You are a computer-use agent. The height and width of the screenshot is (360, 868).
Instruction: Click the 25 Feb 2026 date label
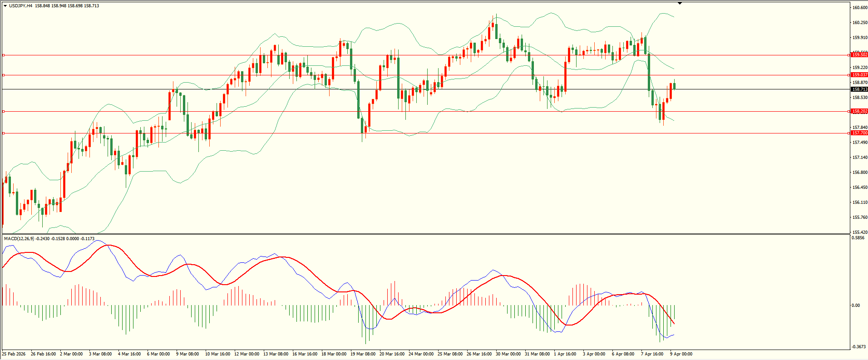tap(14, 354)
